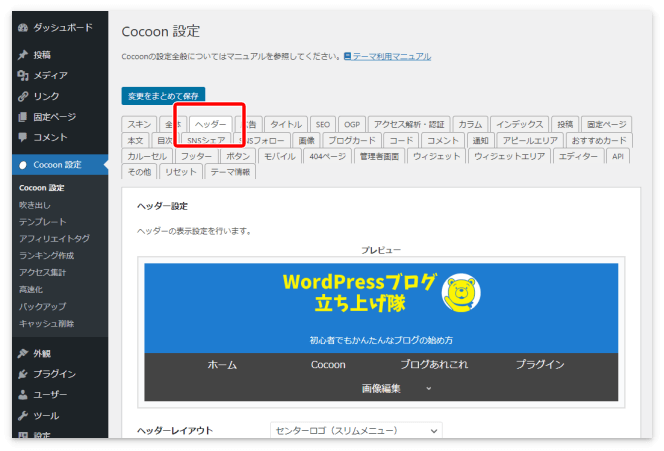
Task: Open the アクセス集計 submenu item
Action: pos(42,272)
